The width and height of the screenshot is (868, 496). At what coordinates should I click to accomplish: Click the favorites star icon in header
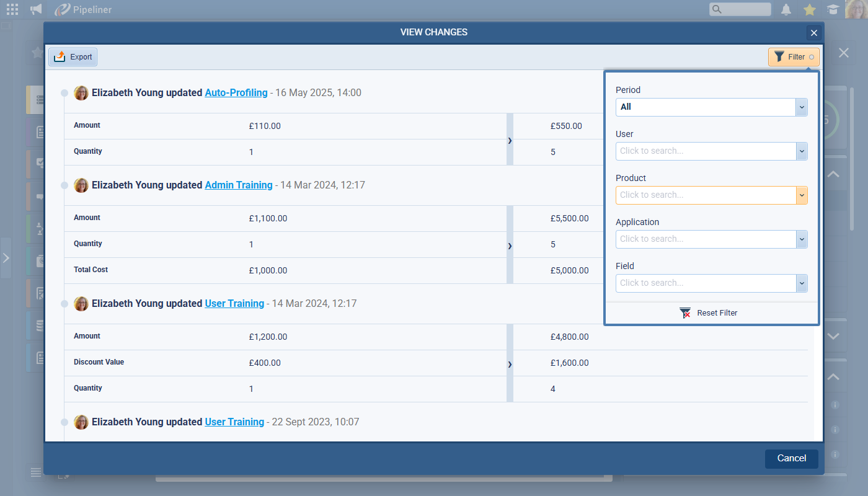click(809, 9)
